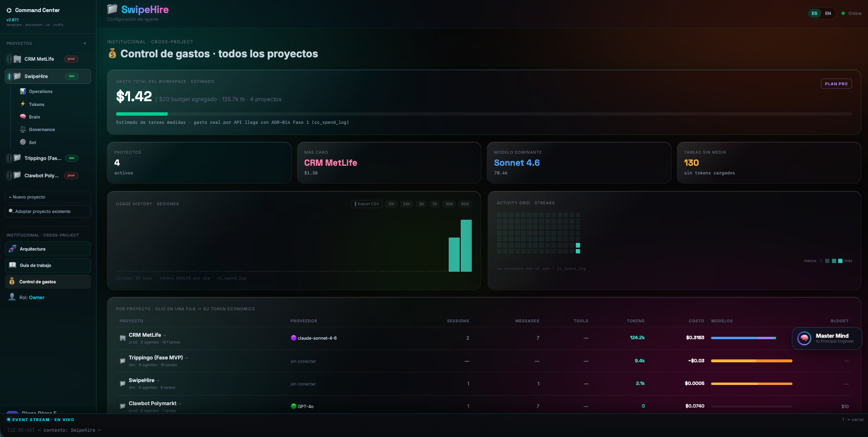Click the CRM MetLife row icon in table
868x437 pixels.
tap(123, 338)
